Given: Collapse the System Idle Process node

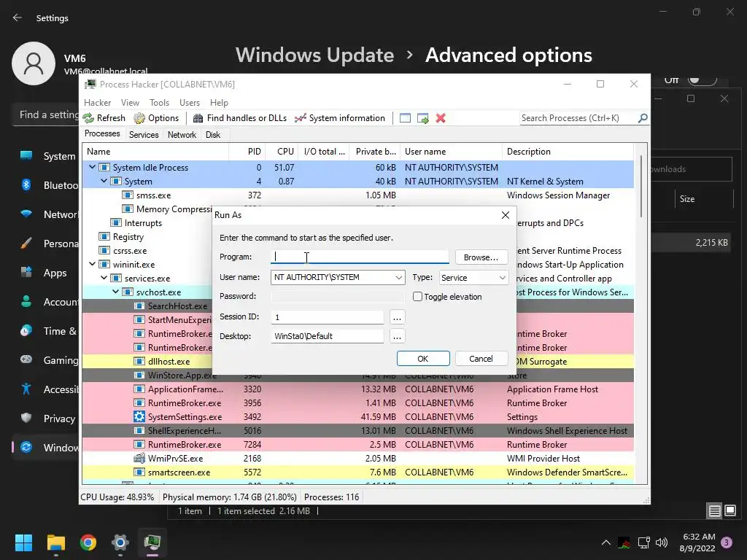Looking at the screenshot, I should point(93,167).
